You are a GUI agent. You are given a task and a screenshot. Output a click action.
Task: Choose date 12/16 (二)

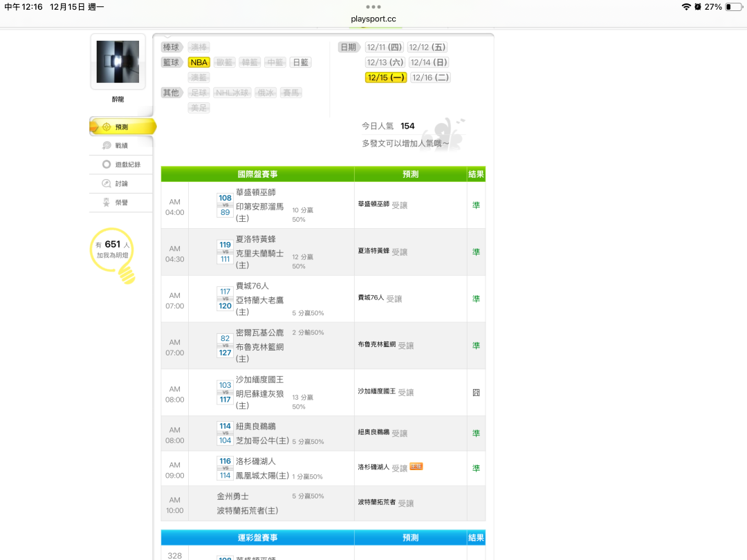(430, 77)
